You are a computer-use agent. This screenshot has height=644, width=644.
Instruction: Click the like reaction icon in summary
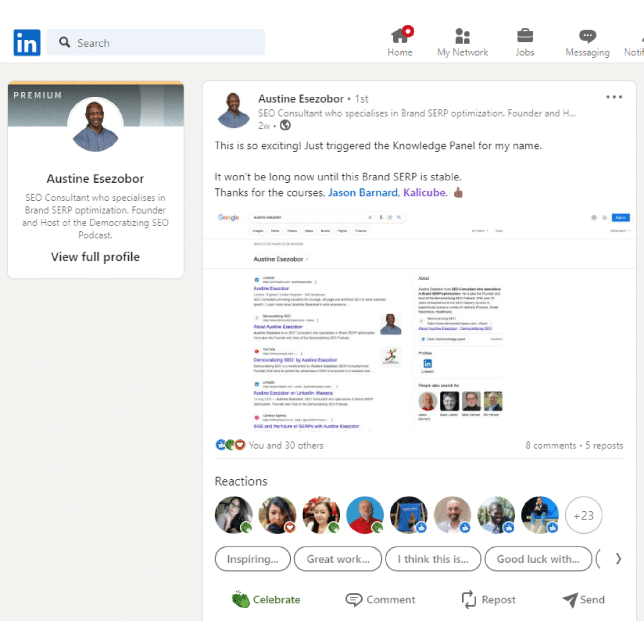pyautogui.click(x=221, y=445)
